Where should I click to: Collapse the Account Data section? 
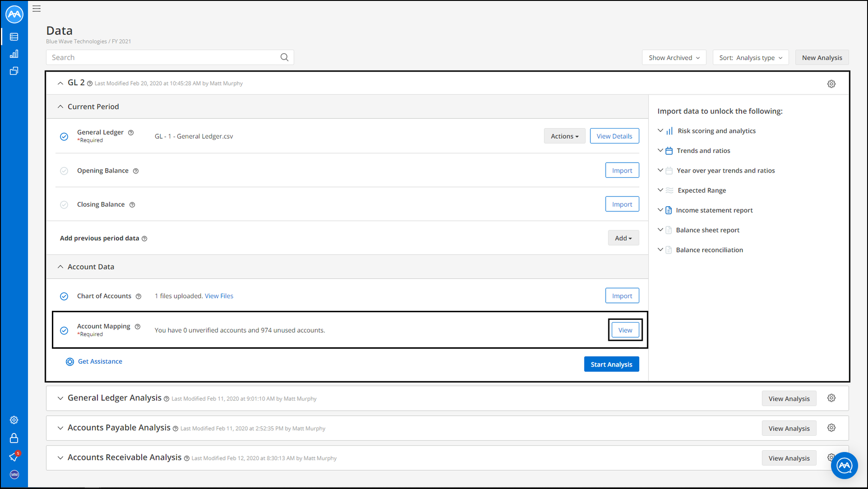[x=60, y=267]
